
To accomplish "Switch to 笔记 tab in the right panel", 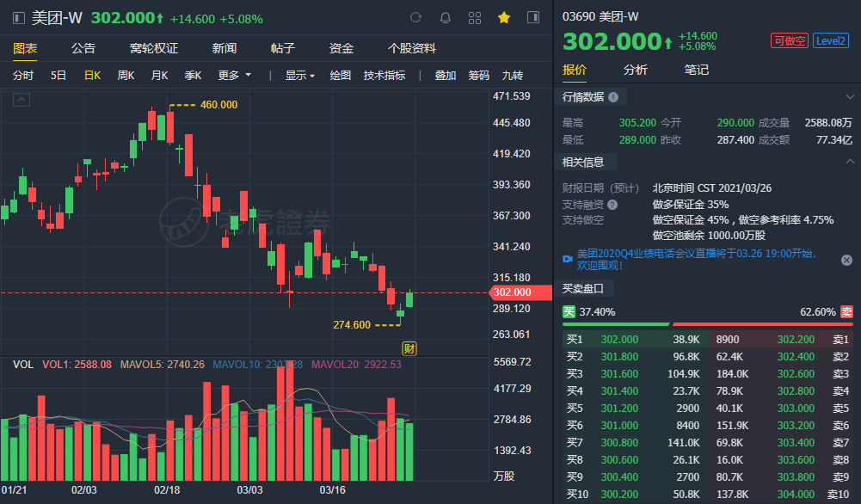I will coord(696,70).
